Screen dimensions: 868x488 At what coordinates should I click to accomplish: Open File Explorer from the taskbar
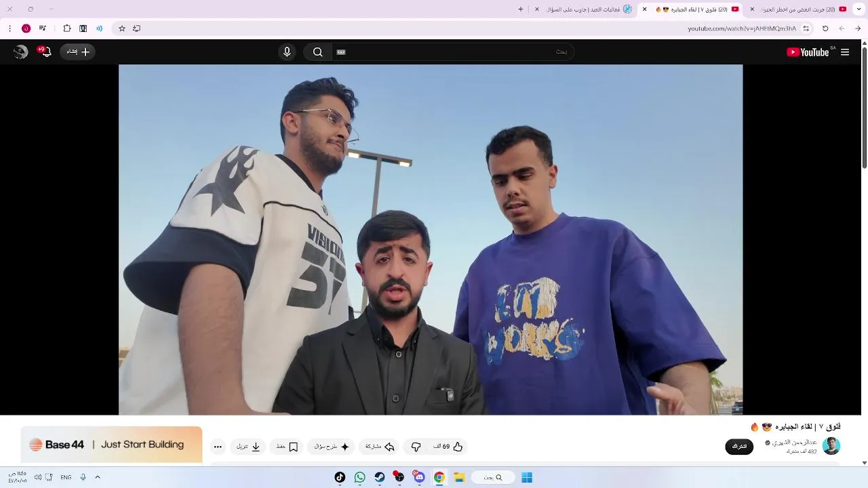point(459,477)
